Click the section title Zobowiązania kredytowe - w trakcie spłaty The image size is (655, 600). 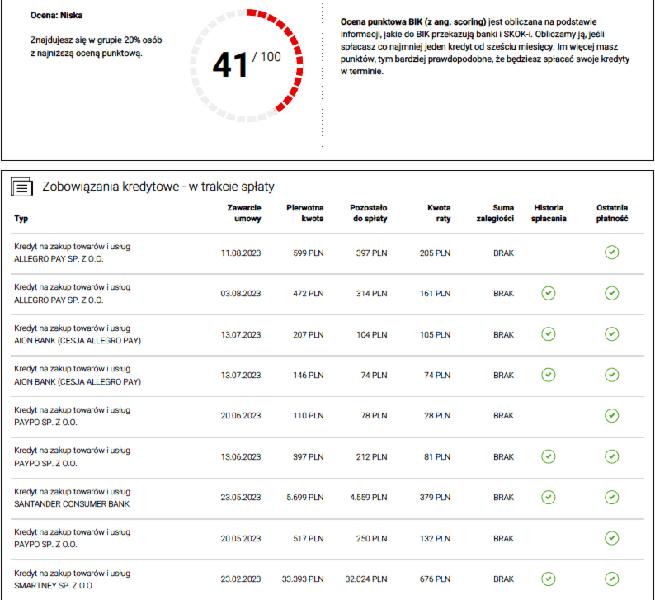[x=158, y=186]
